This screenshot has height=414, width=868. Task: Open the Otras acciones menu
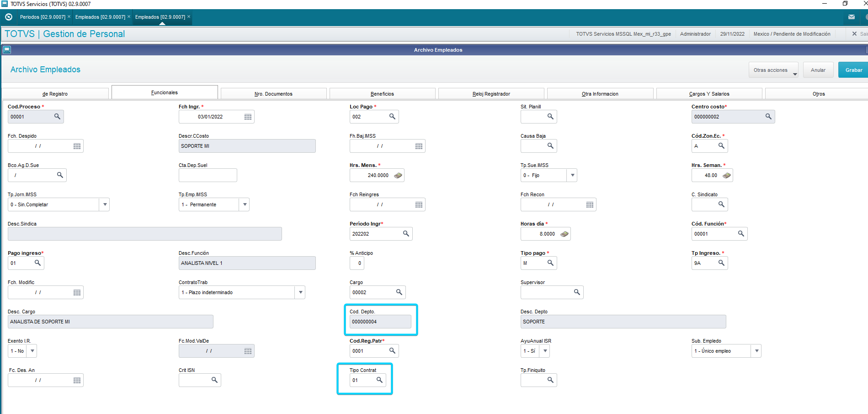[773, 70]
